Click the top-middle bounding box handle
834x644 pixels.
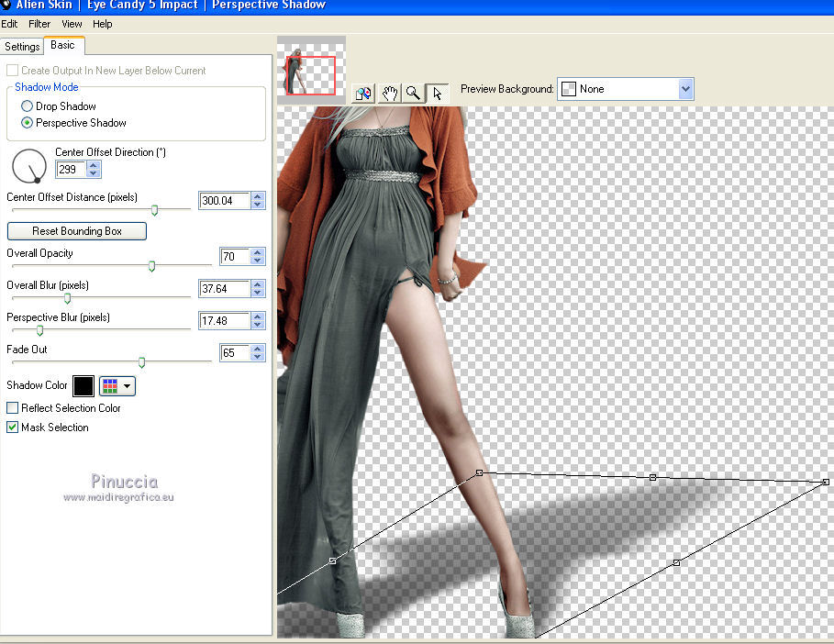coord(652,478)
